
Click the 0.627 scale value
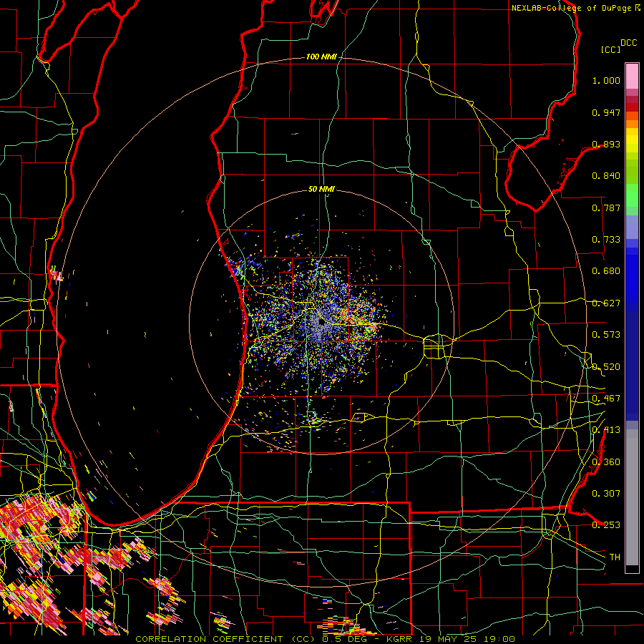click(x=606, y=303)
